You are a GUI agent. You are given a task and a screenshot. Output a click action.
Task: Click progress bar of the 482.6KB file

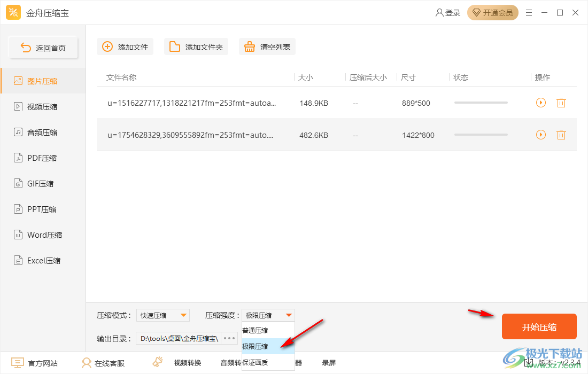481,135
